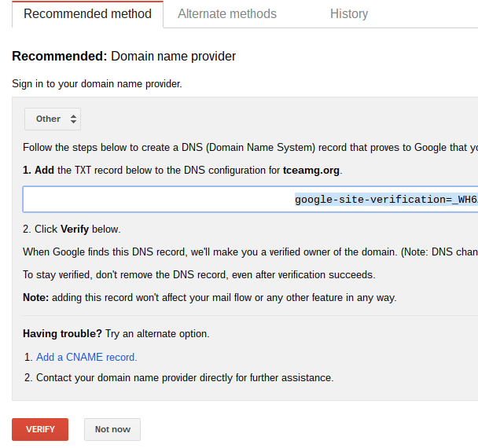Click the "Note:" mail flow paragraph
Image resolution: width=478 pixels, height=448 pixels.
[x=210, y=297]
